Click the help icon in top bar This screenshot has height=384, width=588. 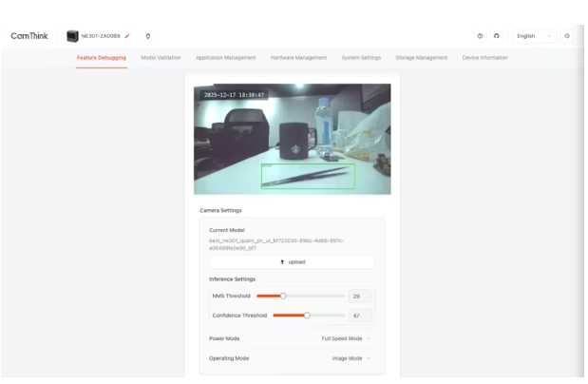point(480,36)
